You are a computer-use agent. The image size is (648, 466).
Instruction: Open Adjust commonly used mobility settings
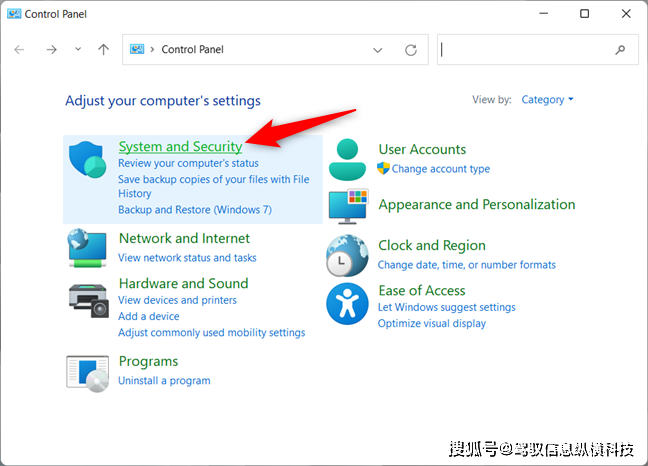pos(212,333)
